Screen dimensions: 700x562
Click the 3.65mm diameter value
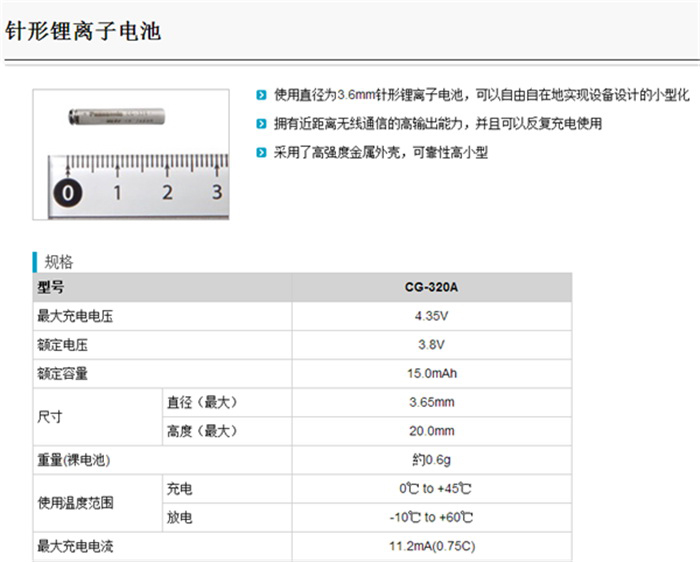(432, 402)
